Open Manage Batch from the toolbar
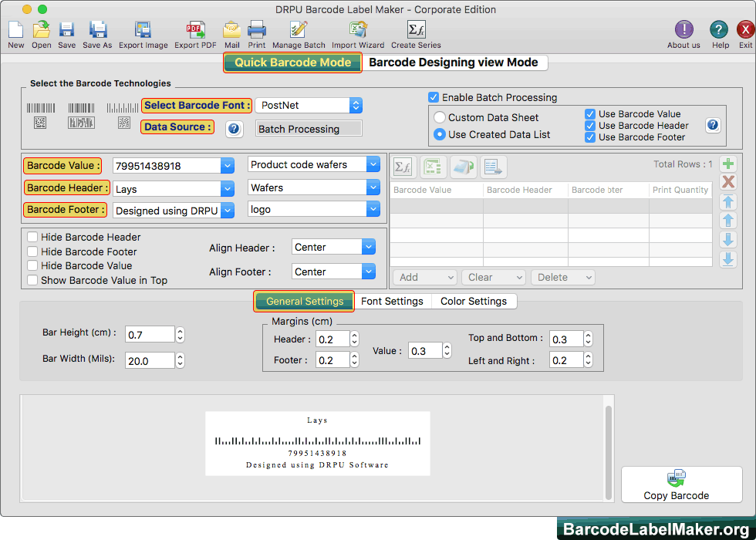Screen dimensions: 756x540 pos(299,30)
